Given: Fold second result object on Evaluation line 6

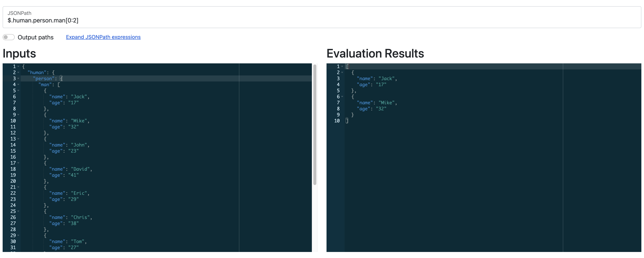Looking at the screenshot, I should [342, 97].
